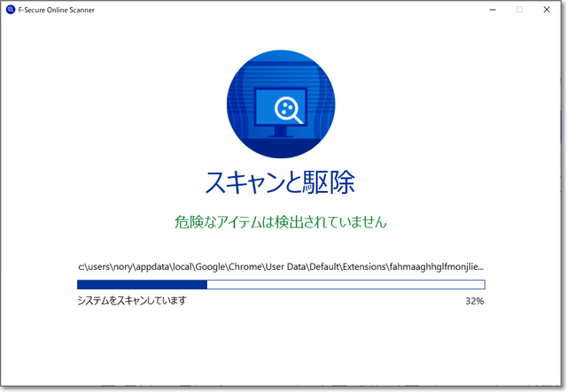Viewport: 567px width, 392px height.
Task: Click the green "危険なアイテムは検出されていません" message
Action: 280,221
